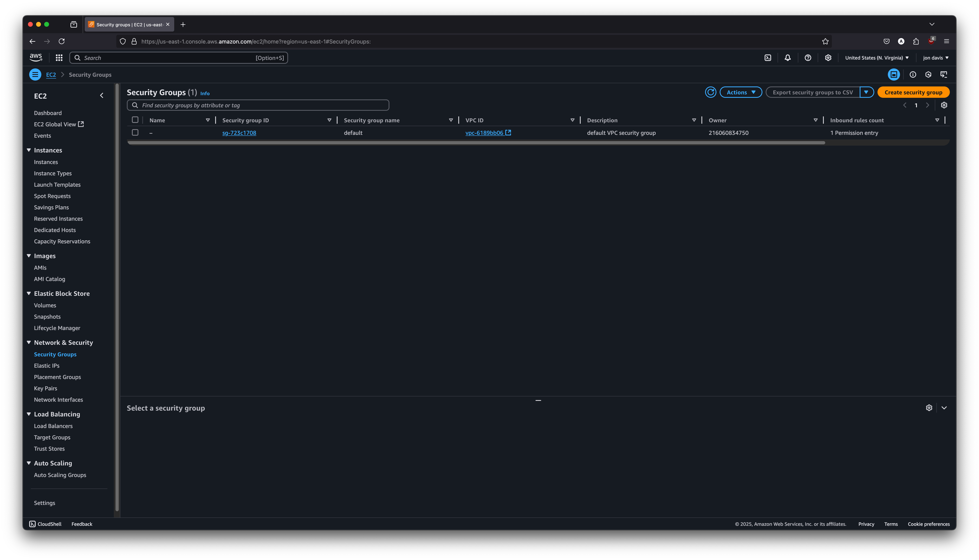Open the blue panel layout icon in breadcrumb bar
Image resolution: width=979 pixels, height=560 pixels.
tap(893, 75)
